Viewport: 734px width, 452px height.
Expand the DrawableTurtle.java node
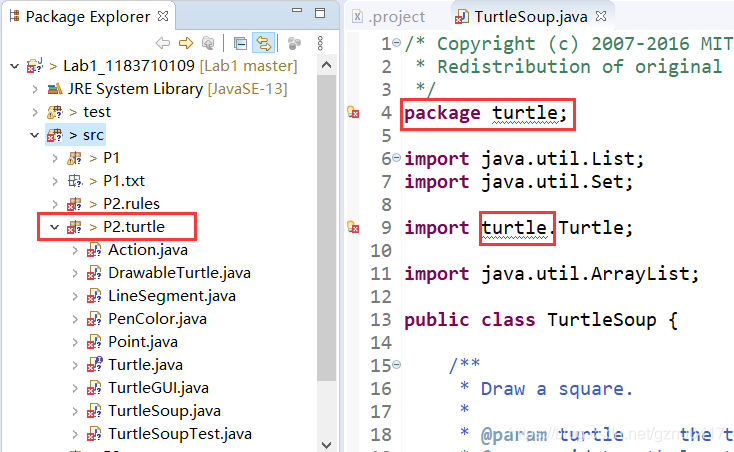75,273
